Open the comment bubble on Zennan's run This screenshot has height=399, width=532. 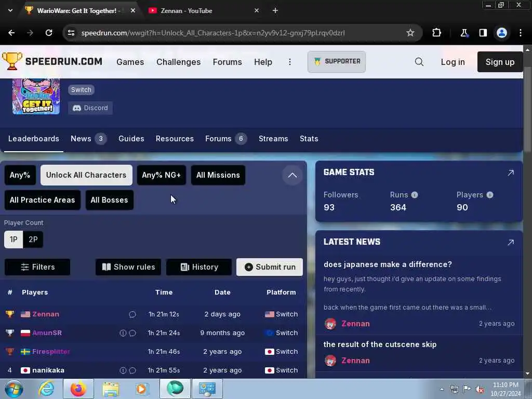click(x=132, y=314)
